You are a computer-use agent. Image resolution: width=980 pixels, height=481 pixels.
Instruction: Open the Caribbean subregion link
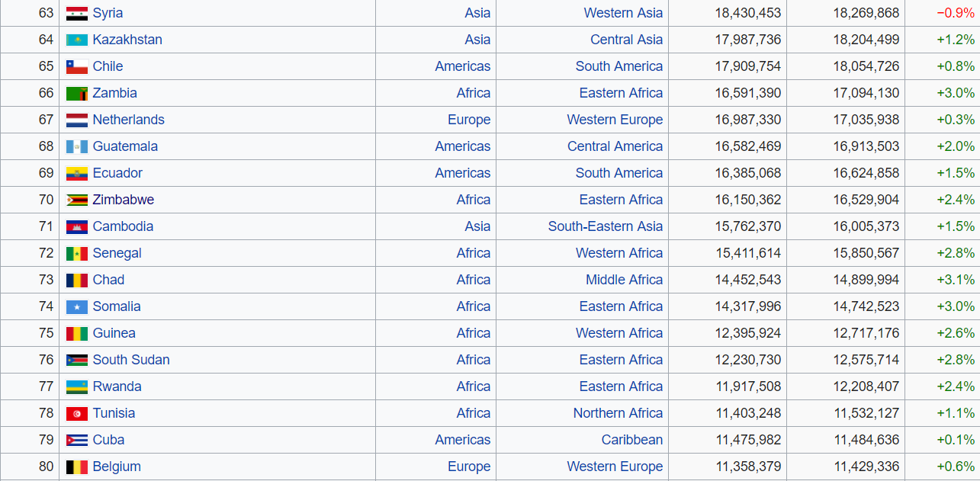(632, 440)
